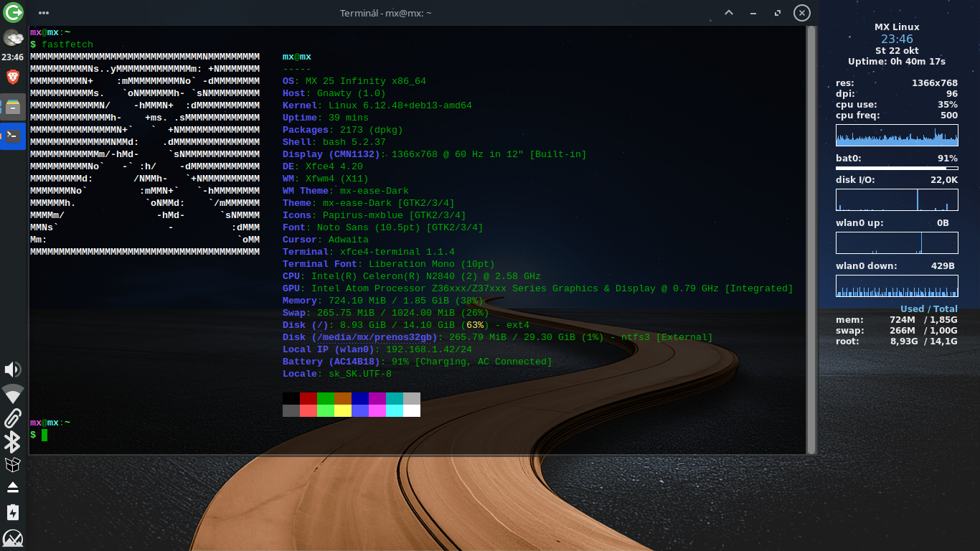The image size is (980, 551).
Task: Click the 'Battery (AC14B18)' line
Action: click(418, 362)
